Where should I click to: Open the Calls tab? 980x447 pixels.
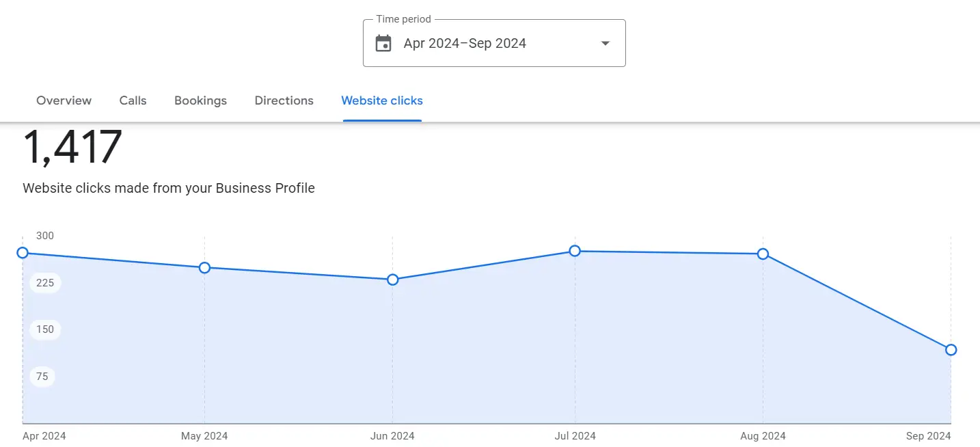point(133,100)
